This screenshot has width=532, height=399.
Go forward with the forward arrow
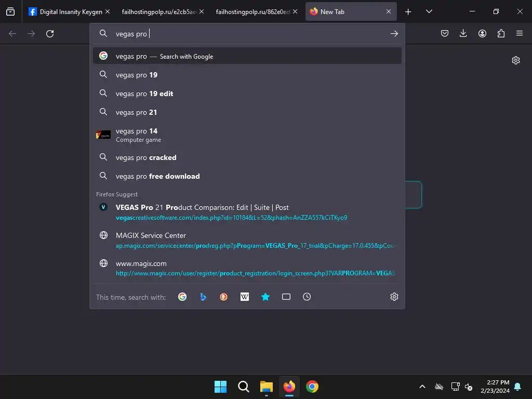click(31, 34)
